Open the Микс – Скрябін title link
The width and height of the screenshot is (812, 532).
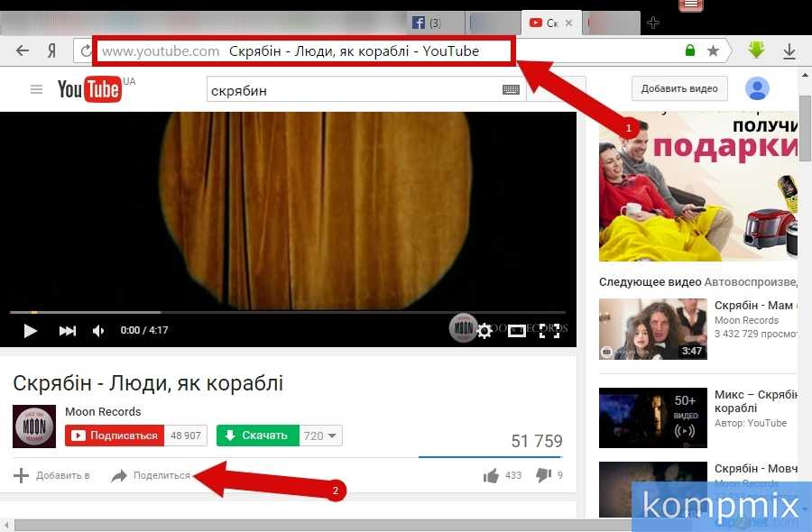click(755, 401)
